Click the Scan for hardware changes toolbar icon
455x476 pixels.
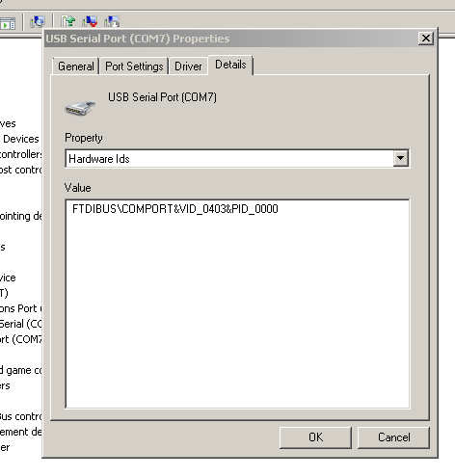[x=38, y=22]
